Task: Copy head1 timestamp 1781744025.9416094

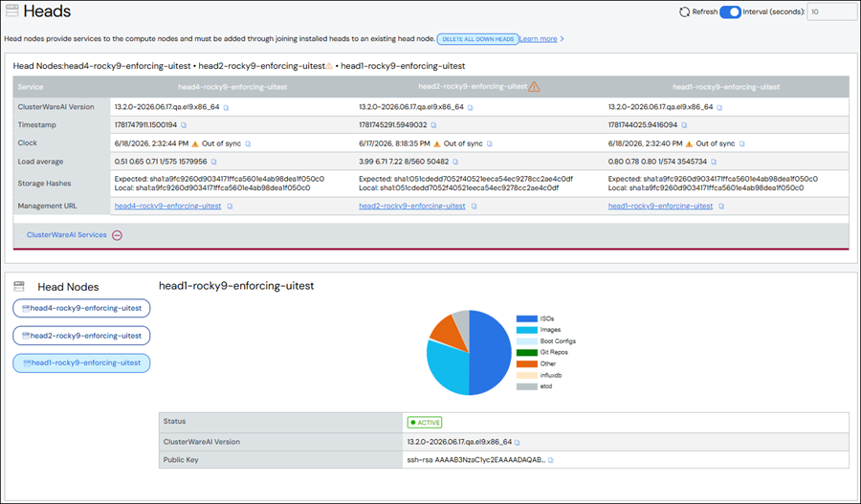Action: (684, 125)
